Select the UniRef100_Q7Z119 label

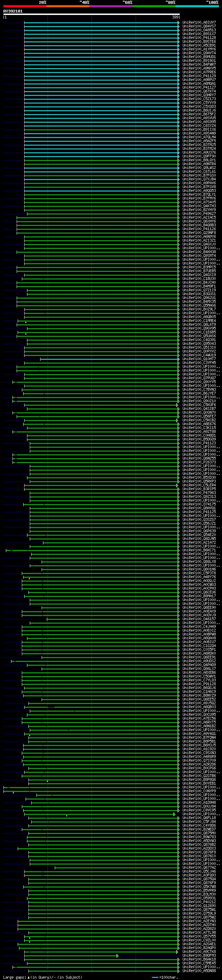[199, 290]
